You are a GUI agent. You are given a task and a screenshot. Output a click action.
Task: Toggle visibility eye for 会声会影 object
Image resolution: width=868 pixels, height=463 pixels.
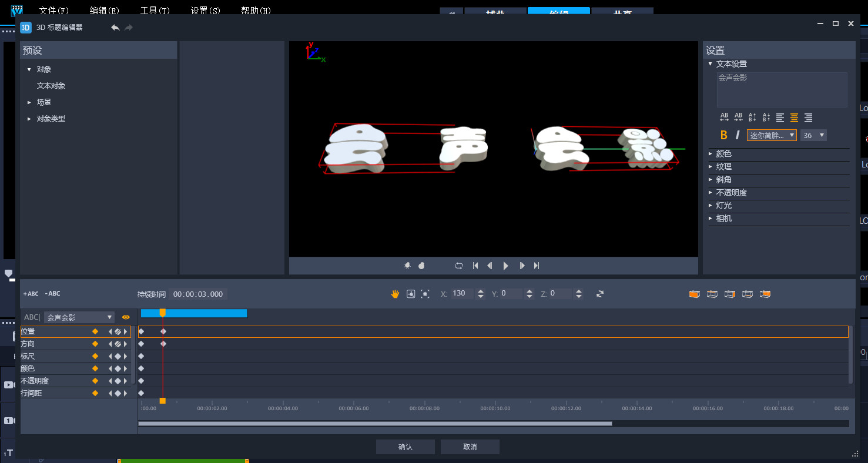coord(126,317)
